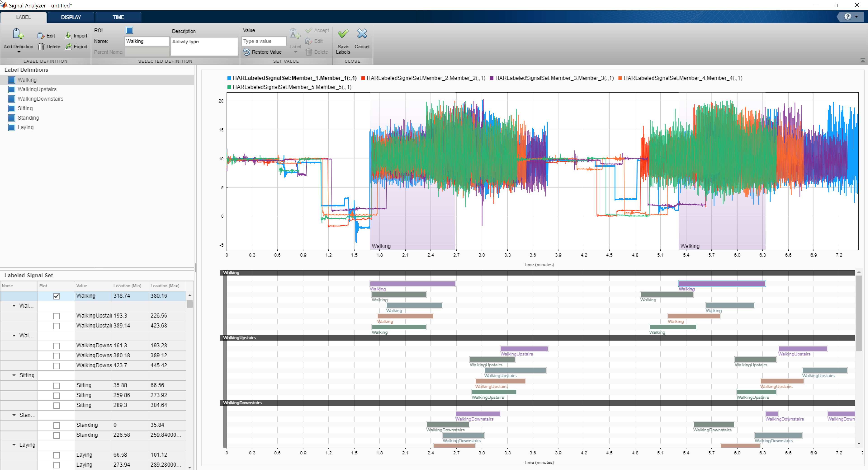Image resolution: width=868 pixels, height=470 pixels.
Task: Switch to the TIME tab
Action: [118, 17]
